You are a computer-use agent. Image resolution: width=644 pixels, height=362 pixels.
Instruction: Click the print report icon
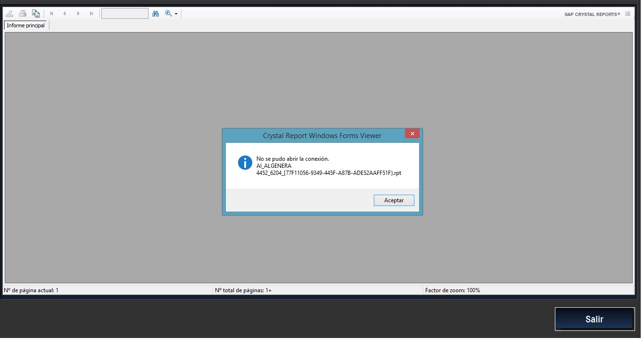(x=23, y=14)
